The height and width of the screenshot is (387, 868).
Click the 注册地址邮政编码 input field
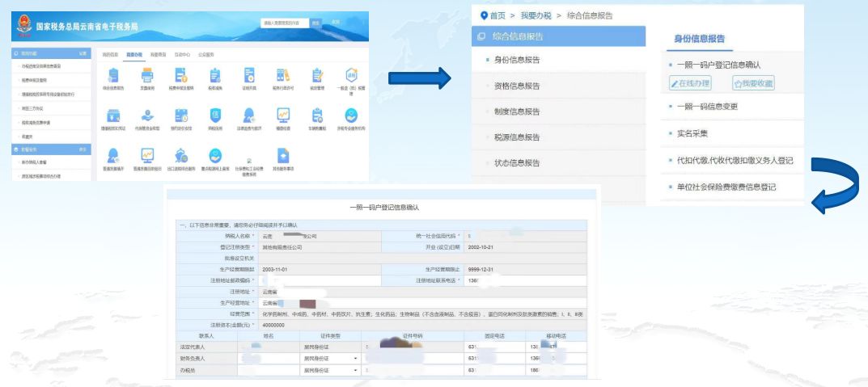[x=320, y=281]
